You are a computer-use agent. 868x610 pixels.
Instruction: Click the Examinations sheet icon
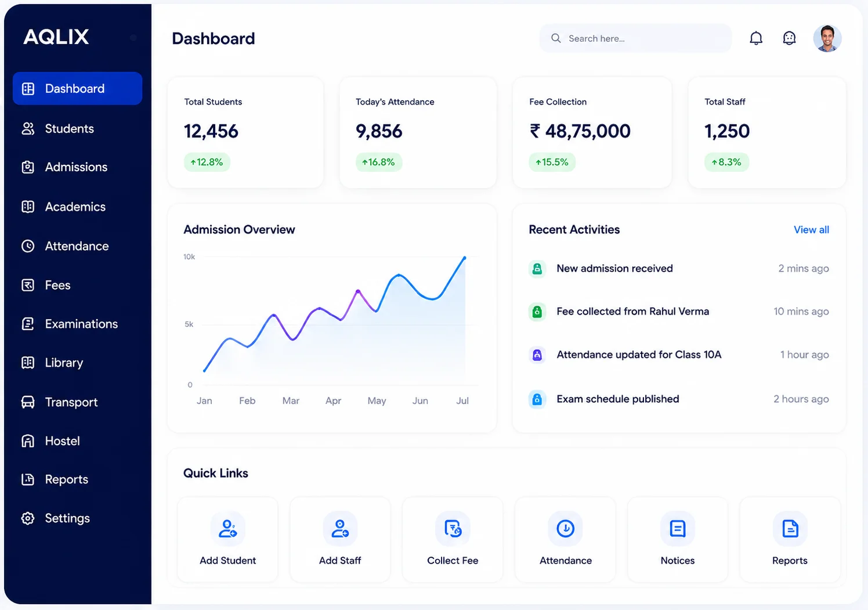(28, 324)
